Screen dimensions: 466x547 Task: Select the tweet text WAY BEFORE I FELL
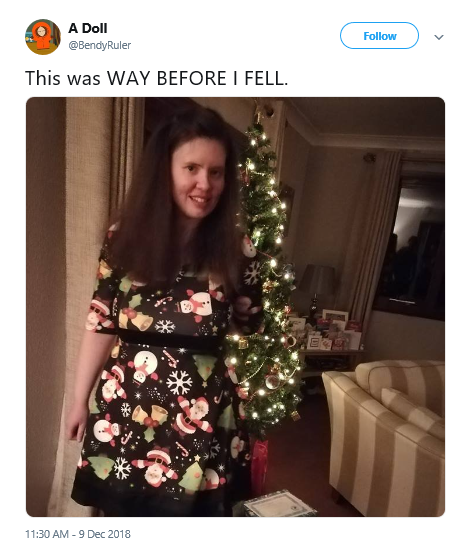pyautogui.click(x=197, y=78)
